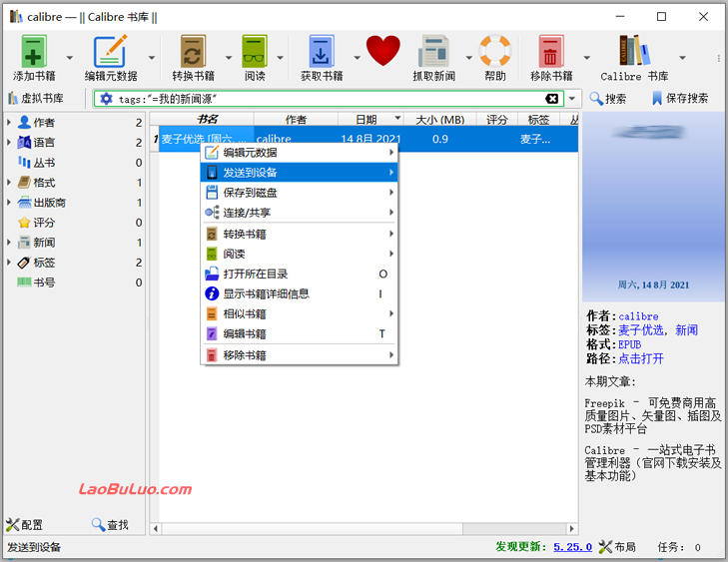This screenshot has width=728, height=562.
Task: Click the EPUB format link
Action: pos(629,344)
